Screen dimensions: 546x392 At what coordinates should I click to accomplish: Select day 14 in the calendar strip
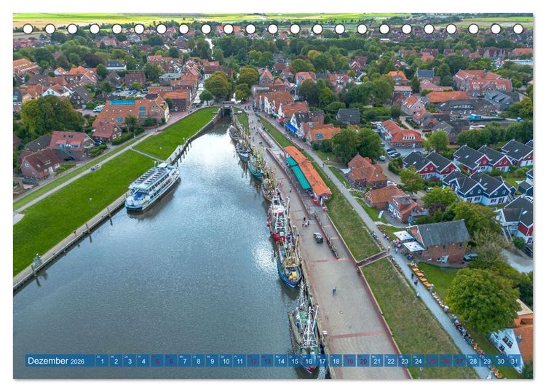point(281,361)
